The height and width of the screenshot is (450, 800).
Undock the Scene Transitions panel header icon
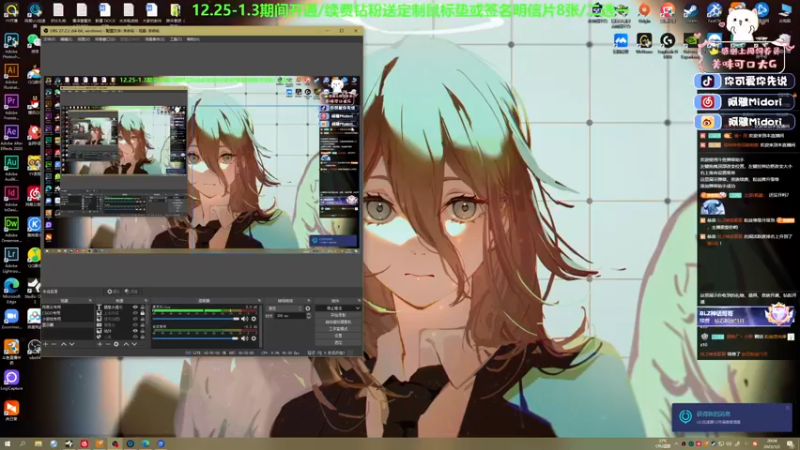pos(309,301)
